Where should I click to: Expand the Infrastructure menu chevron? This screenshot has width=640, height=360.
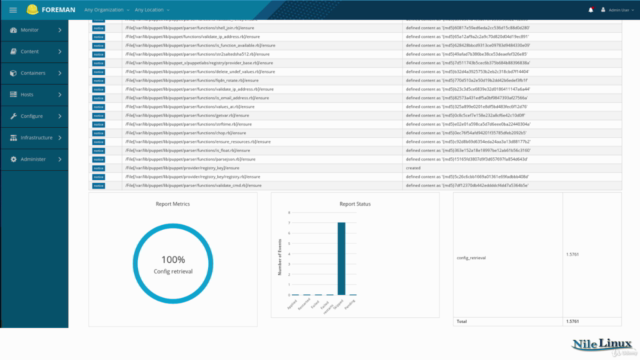[60, 138]
